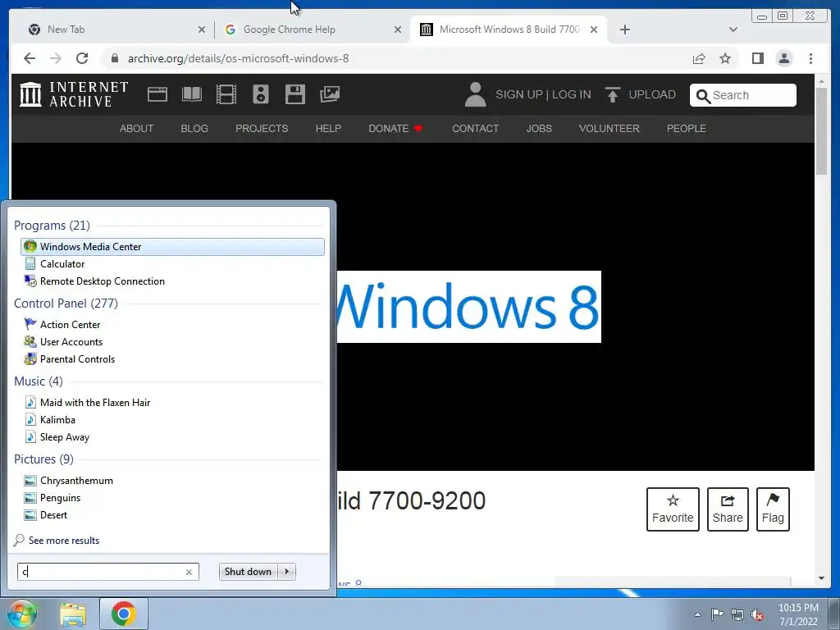Open User Accounts control panel item

coord(172,342)
